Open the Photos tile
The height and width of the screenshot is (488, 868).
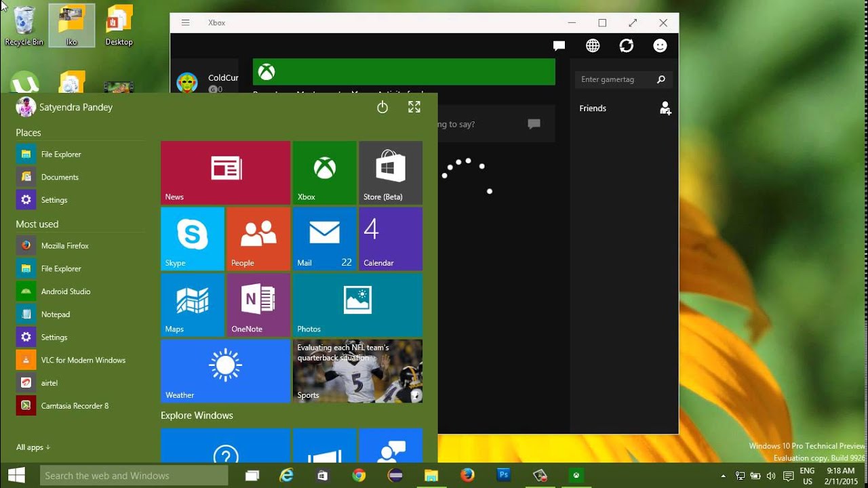click(x=357, y=305)
